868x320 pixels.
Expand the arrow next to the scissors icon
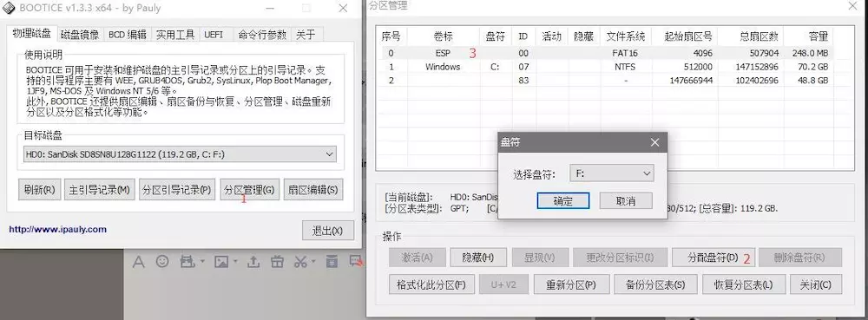(x=313, y=261)
